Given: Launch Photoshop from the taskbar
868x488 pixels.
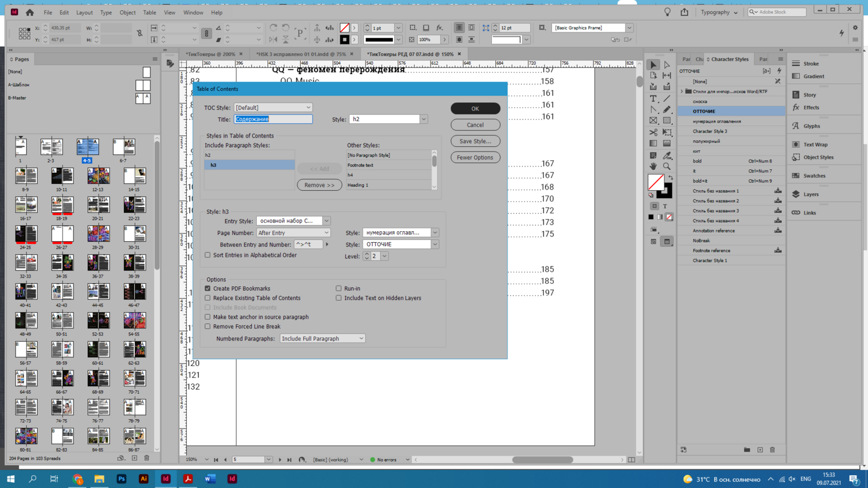Looking at the screenshot, I should click(122, 479).
